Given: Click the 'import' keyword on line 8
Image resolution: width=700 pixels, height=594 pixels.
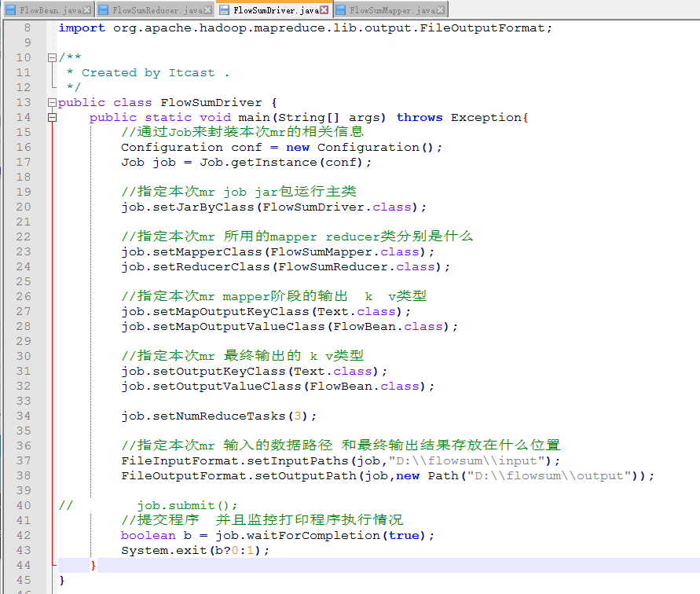Looking at the screenshot, I should point(82,28).
